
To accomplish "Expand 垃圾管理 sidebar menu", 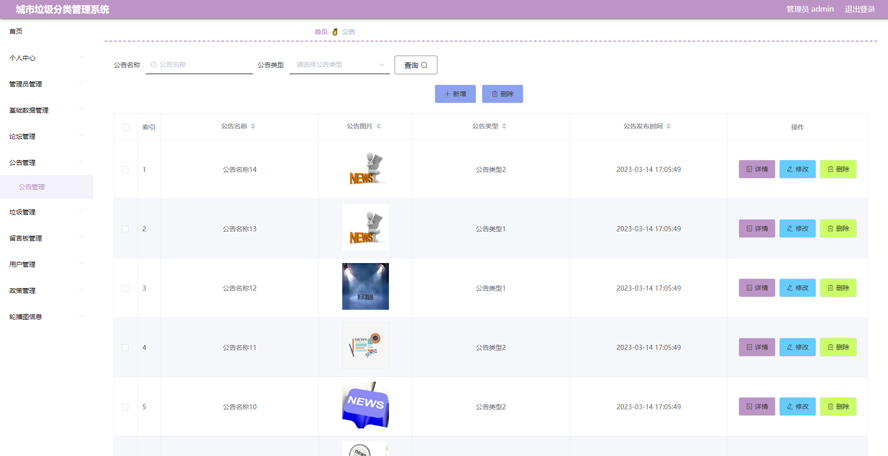I will tap(46, 212).
